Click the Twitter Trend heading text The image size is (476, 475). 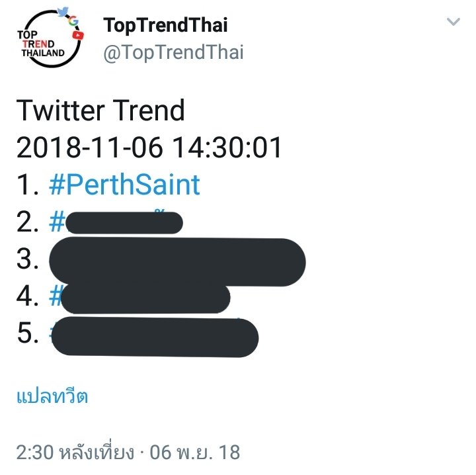100,110
